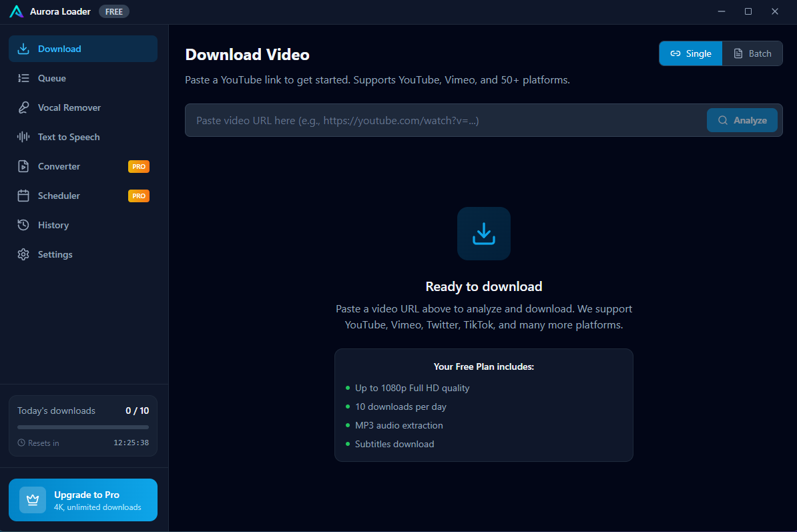Click the Queue list icon

[23, 78]
